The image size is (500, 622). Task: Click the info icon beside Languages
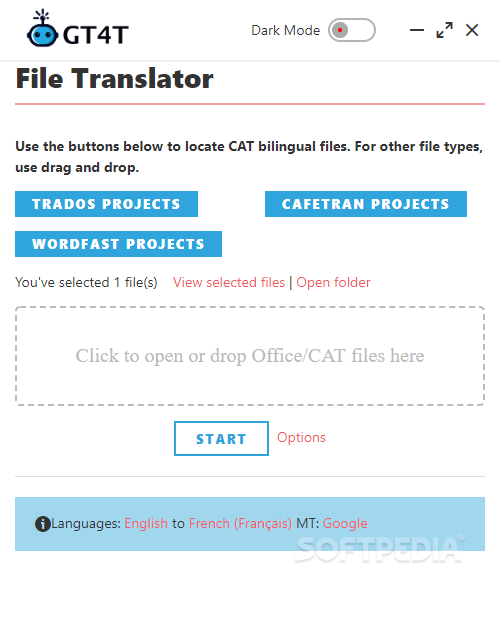point(42,524)
